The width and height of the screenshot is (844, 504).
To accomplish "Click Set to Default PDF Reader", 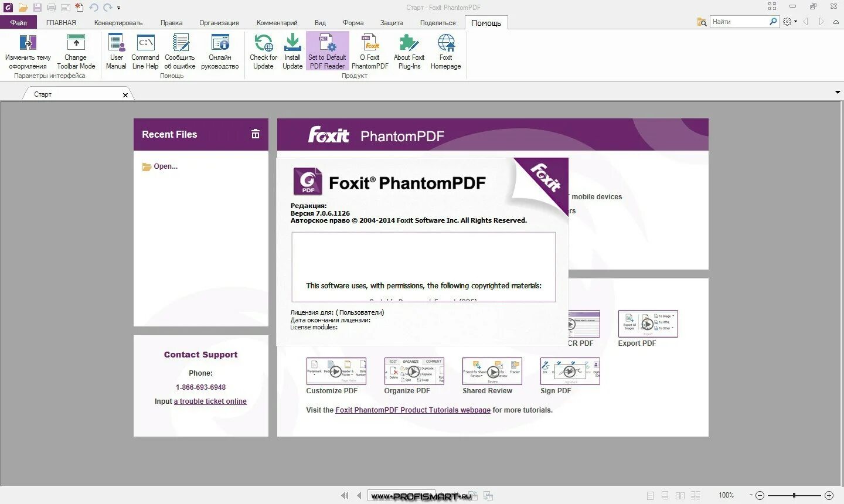I will click(327, 52).
